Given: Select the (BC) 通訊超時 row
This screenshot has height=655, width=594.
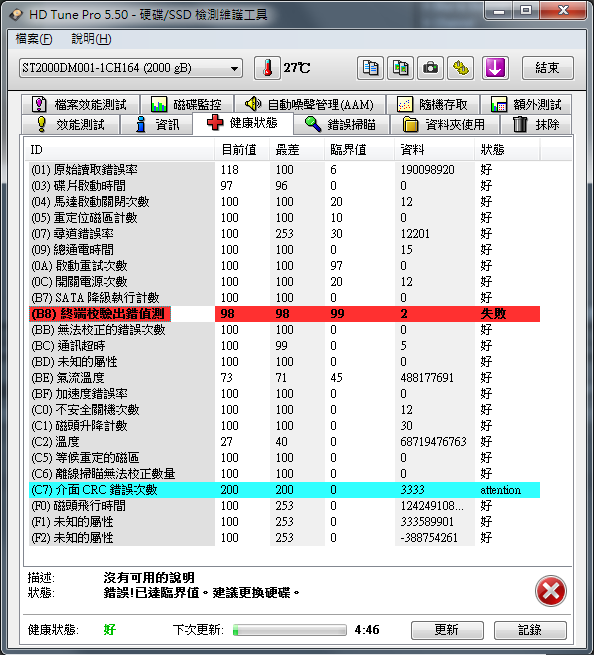Looking at the screenshot, I should click(x=284, y=346).
